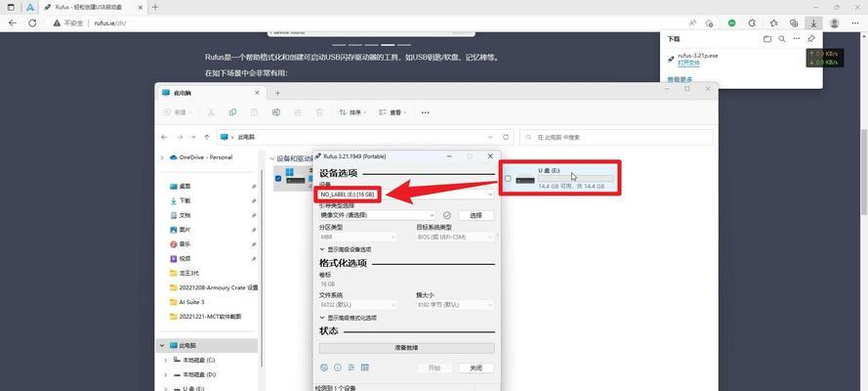Click Explorer delete trash icon

[319, 112]
